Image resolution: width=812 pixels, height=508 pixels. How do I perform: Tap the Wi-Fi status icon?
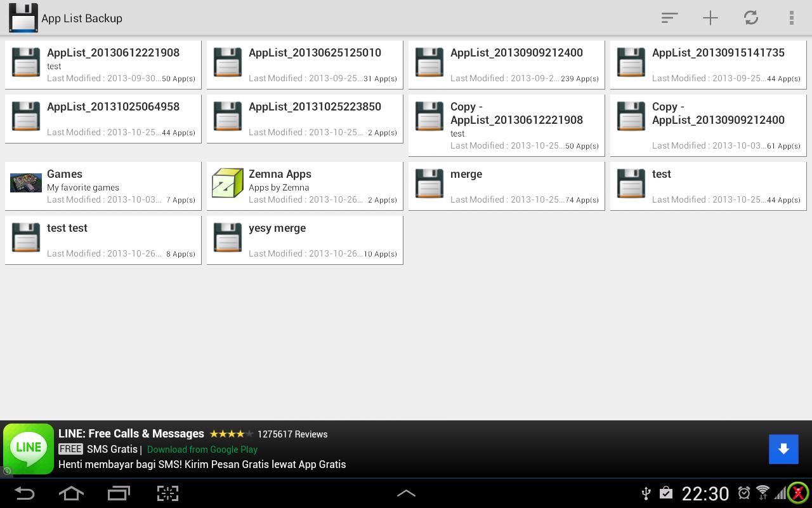pyautogui.click(x=763, y=493)
